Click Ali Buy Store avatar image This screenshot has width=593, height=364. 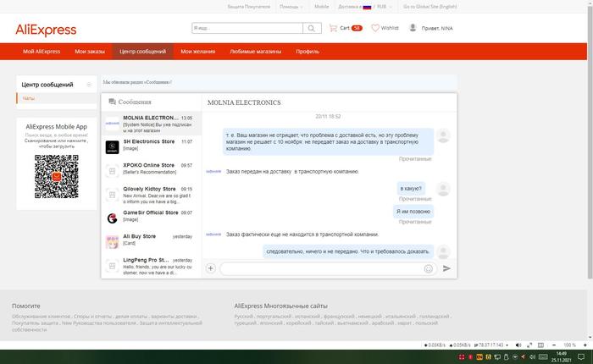112,242
